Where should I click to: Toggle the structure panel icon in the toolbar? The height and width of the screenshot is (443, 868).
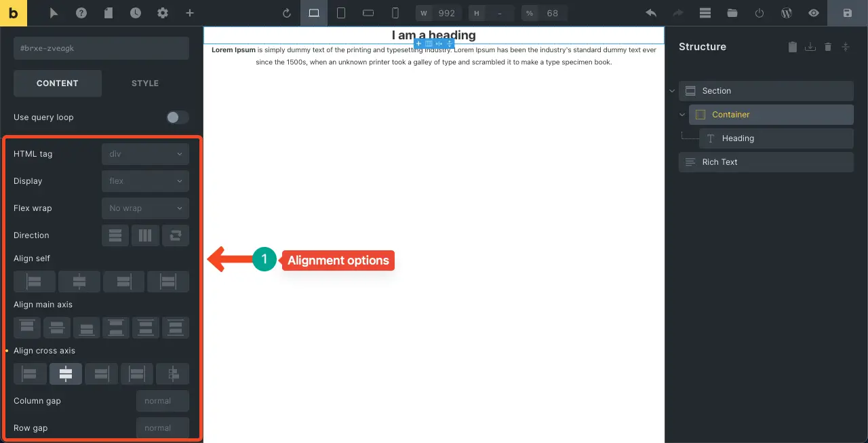(x=705, y=13)
